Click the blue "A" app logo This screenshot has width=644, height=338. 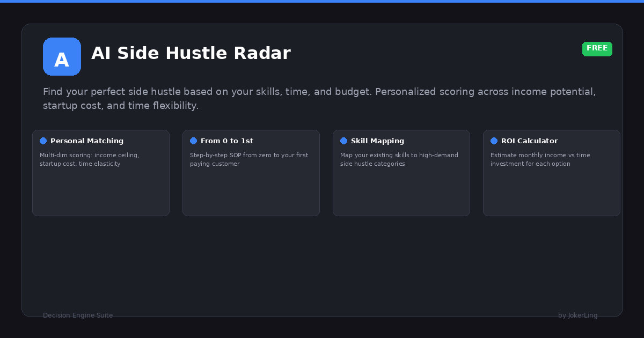[x=62, y=56]
